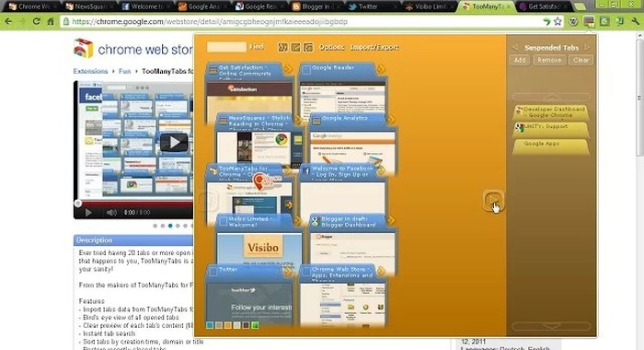Click the next page arrow button in popup
The width and height of the screenshot is (644, 350).
[493, 200]
